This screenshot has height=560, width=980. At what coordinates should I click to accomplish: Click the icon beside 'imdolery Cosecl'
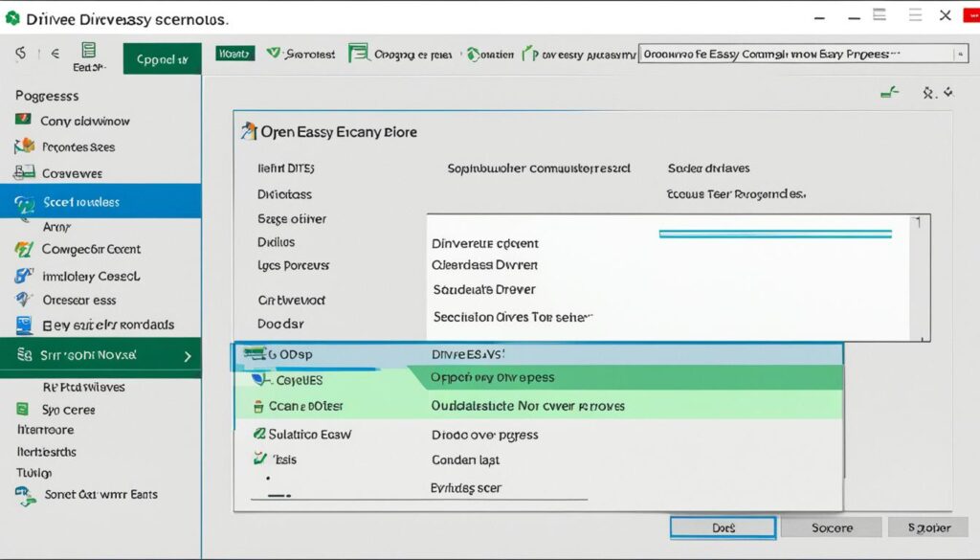[x=24, y=275]
